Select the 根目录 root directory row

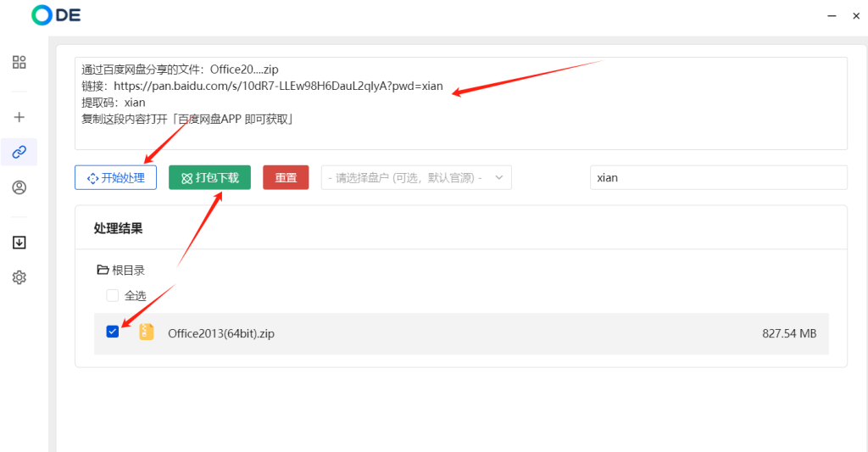click(120, 270)
